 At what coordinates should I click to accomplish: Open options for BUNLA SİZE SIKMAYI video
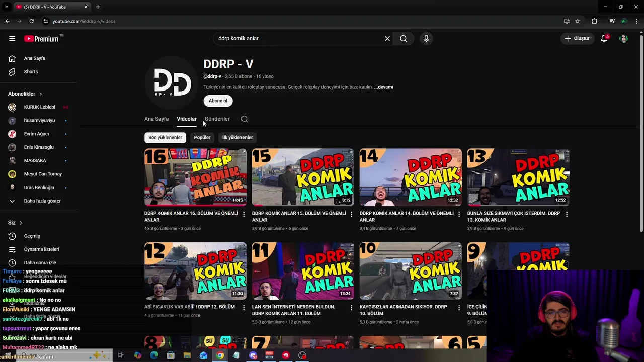(x=567, y=214)
